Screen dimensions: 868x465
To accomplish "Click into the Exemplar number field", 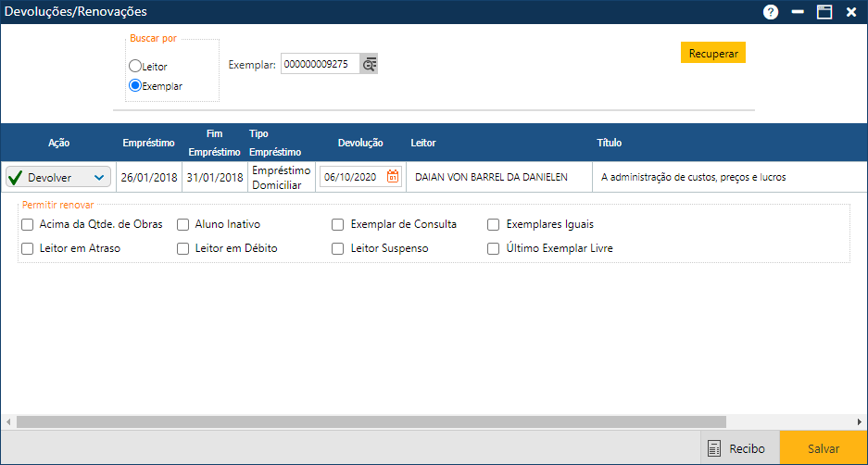I will tap(320, 64).
